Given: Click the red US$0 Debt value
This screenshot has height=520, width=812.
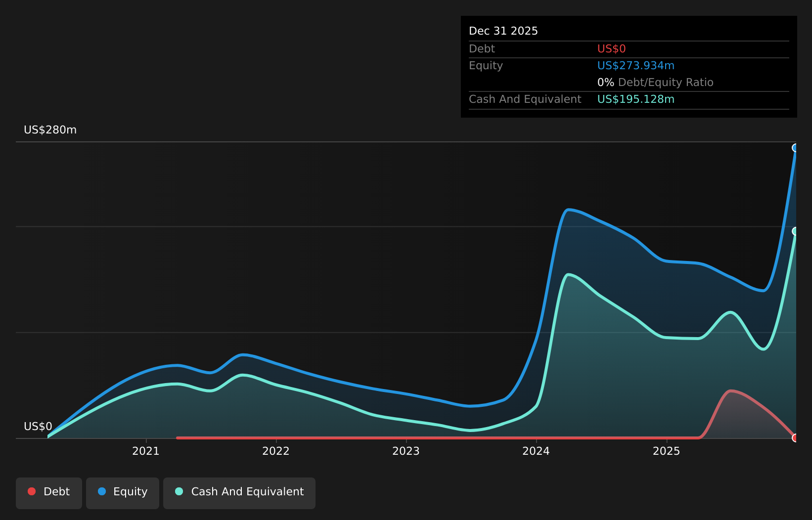Looking at the screenshot, I should pyautogui.click(x=612, y=49).
